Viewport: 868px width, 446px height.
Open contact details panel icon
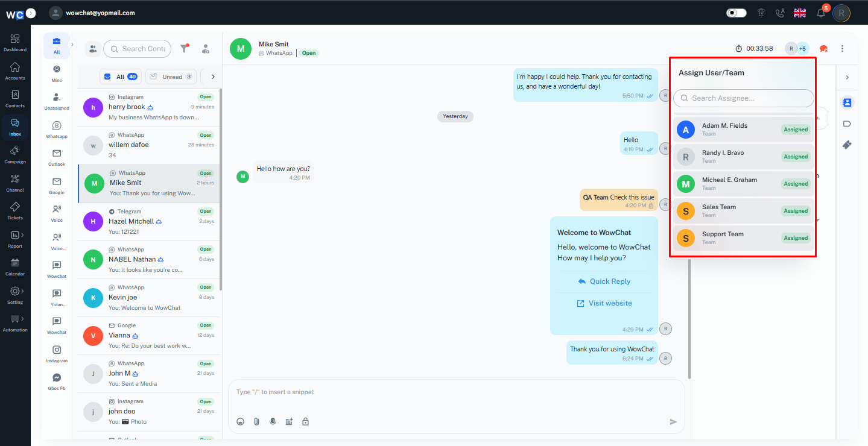point(847,102)
